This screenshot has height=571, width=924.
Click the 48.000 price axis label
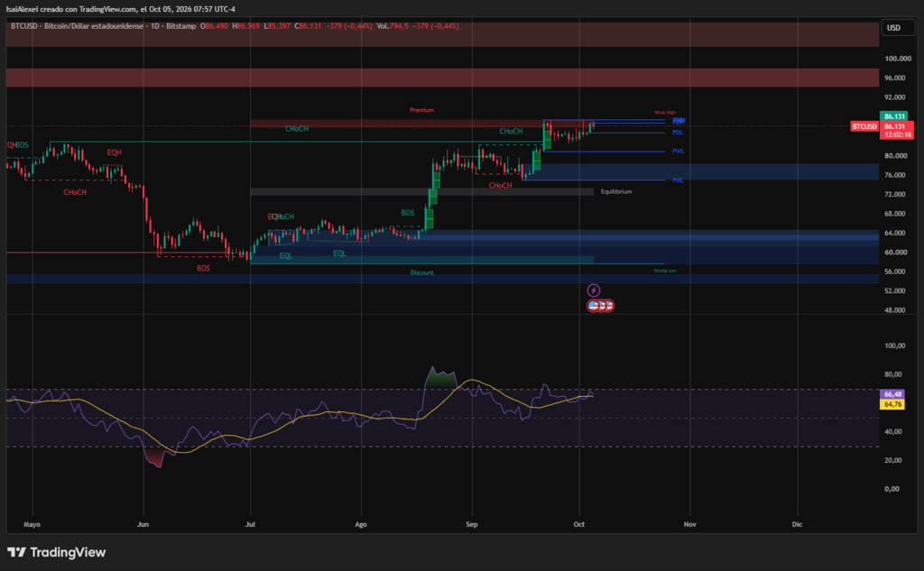(x=894, y=310)
